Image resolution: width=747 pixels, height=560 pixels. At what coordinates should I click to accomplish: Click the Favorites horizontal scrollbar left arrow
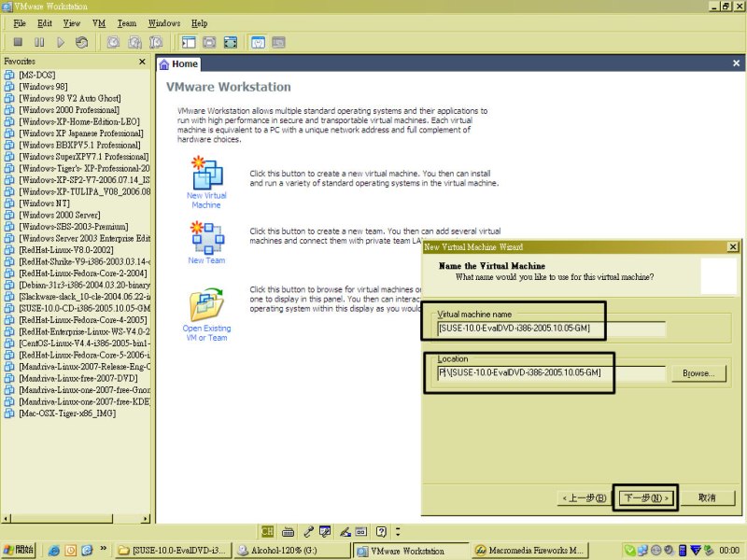(7, 519)
